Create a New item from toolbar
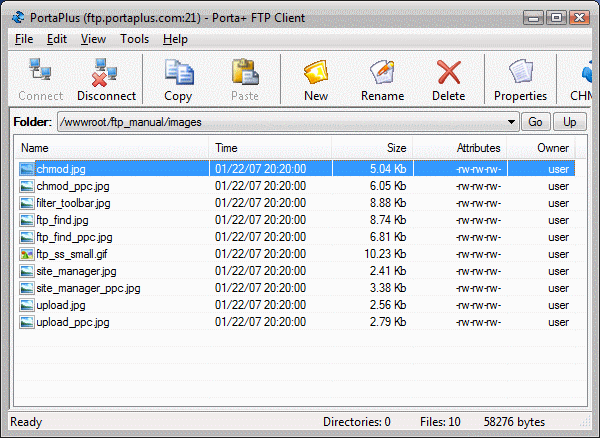600x438 pixels. click(316, 79)
